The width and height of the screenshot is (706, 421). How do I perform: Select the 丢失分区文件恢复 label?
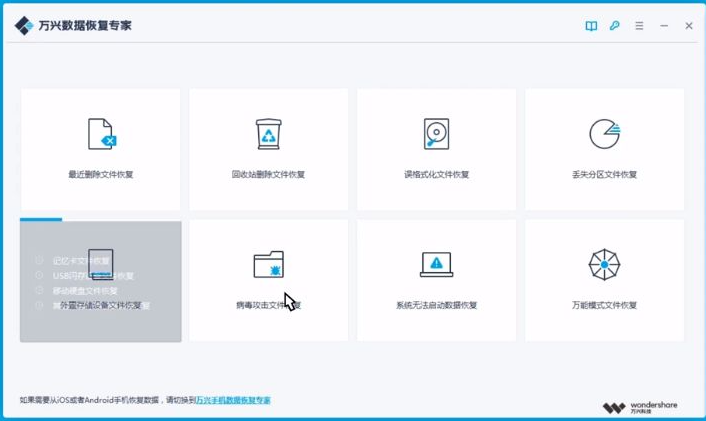604,175
